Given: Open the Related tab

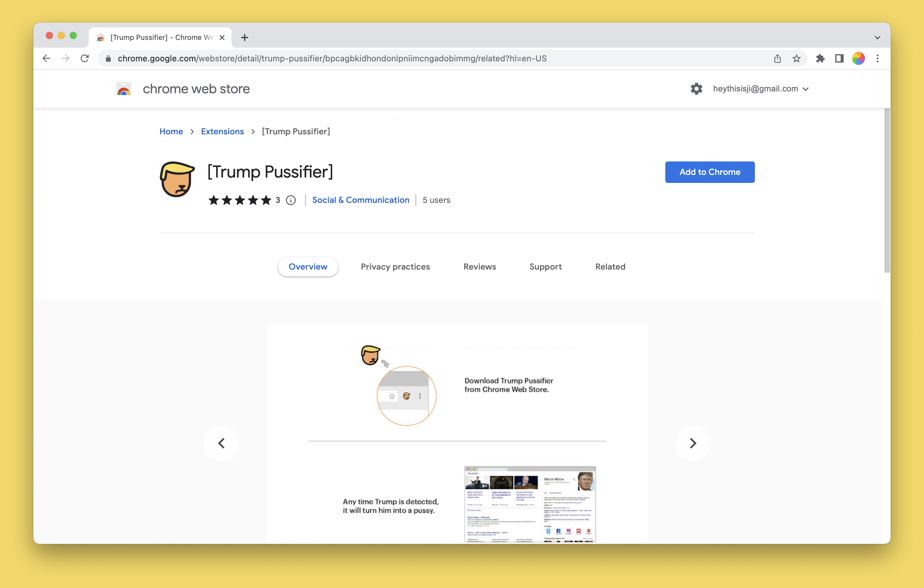Looking at the screenshot, I should (x=610, y=267).
